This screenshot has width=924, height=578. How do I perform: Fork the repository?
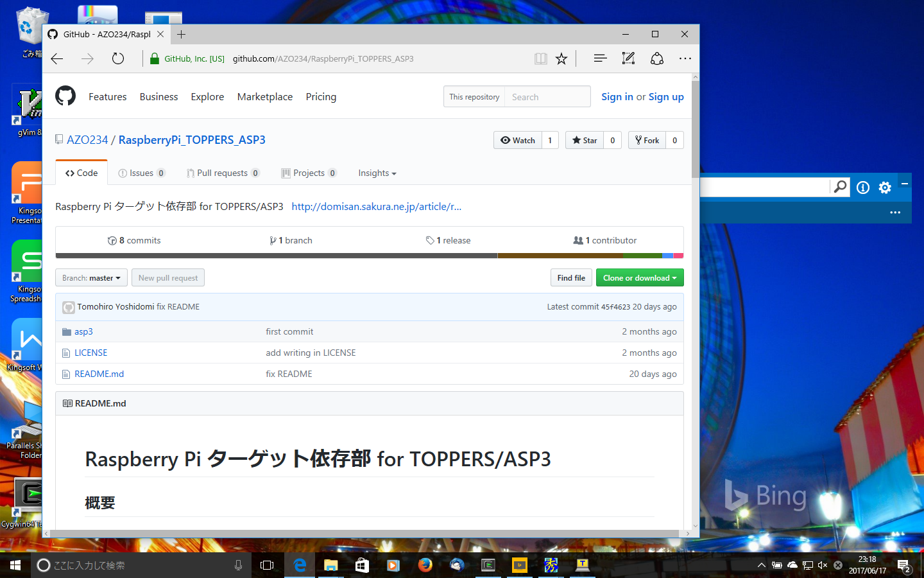click(647, 140)
